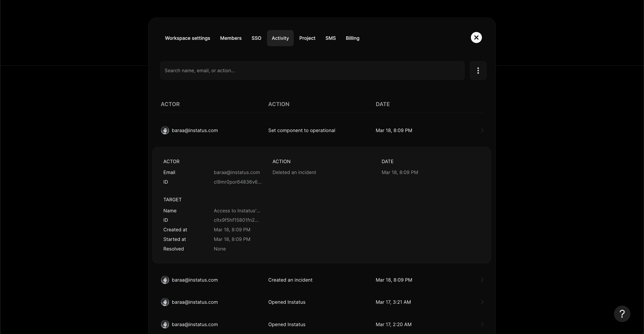Open the three-dot options menu beside search

coord(478,71)
